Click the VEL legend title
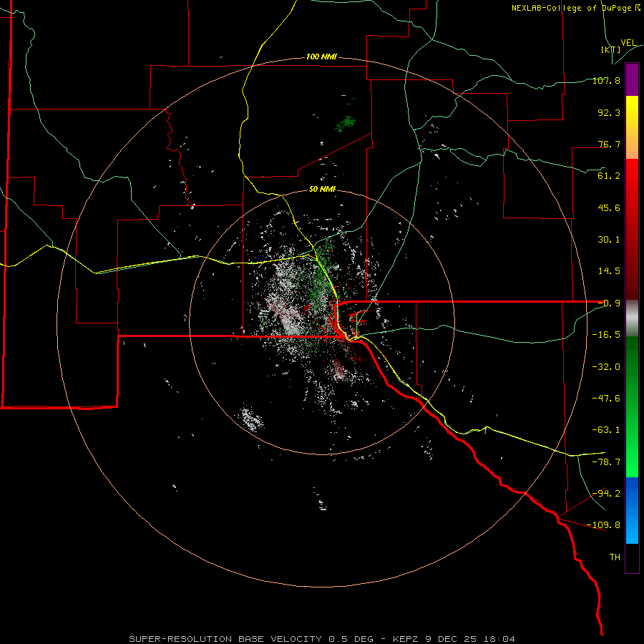The width and height of the screenshot is (644, 644). (x=628, y=43)
